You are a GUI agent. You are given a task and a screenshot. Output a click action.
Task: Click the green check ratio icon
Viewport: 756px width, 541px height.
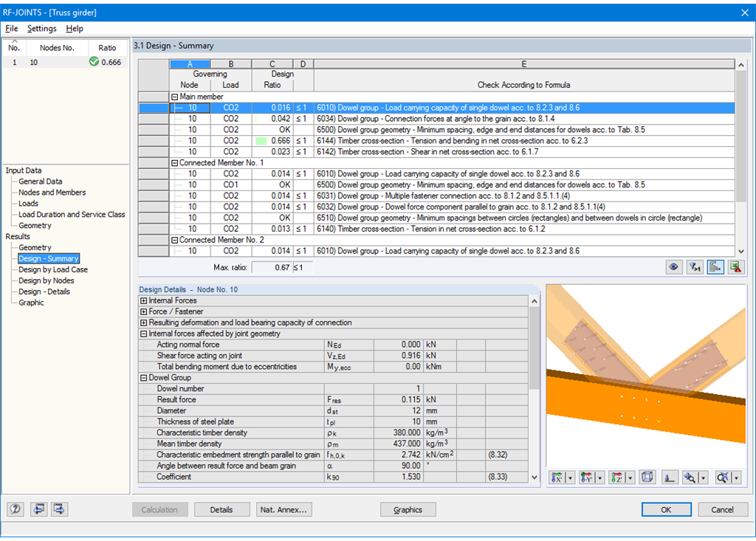coord(94,62)
